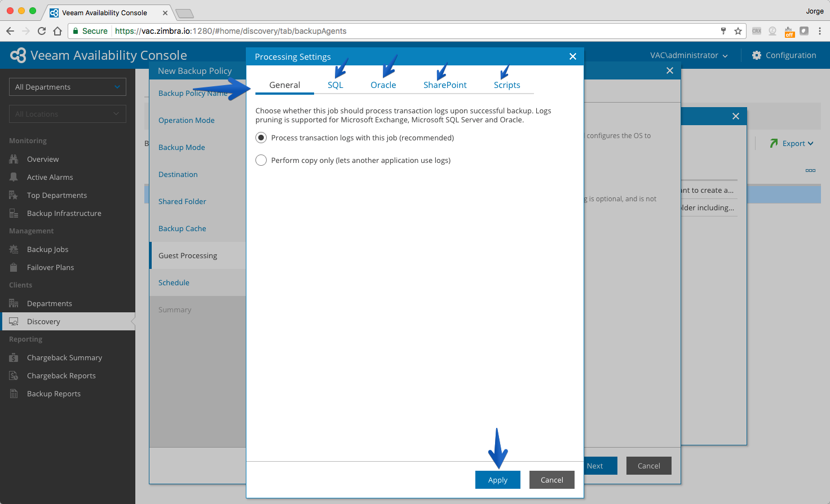
Task: Switch to the Oracle tab
Action: [x=383, y=85]
